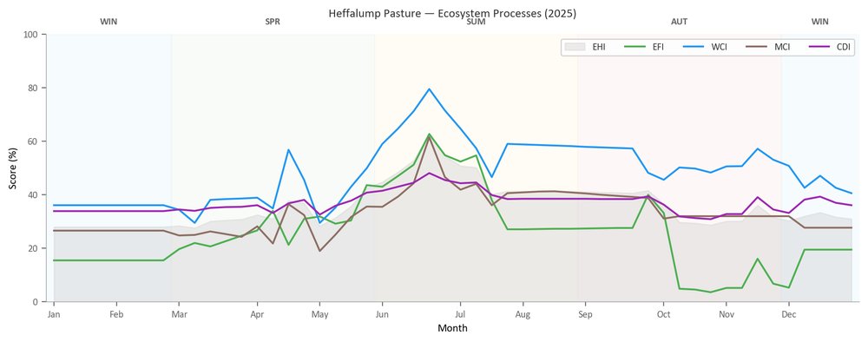Image resolution: width=868 pixels, height=342 pixels.
Task: Select the EFI legend label
Action: (659, 48)
